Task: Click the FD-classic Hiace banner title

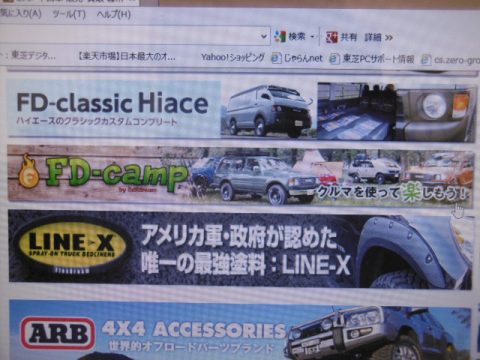Action: pos(112,103)
